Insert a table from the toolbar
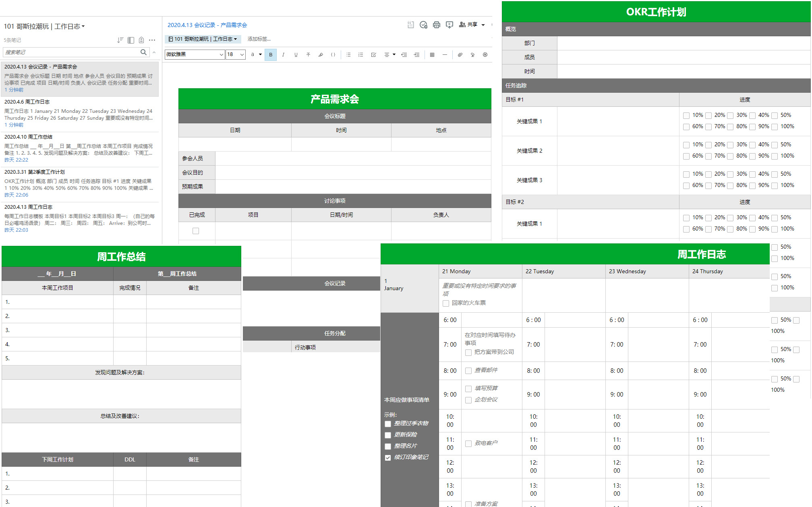 (432, 54)
